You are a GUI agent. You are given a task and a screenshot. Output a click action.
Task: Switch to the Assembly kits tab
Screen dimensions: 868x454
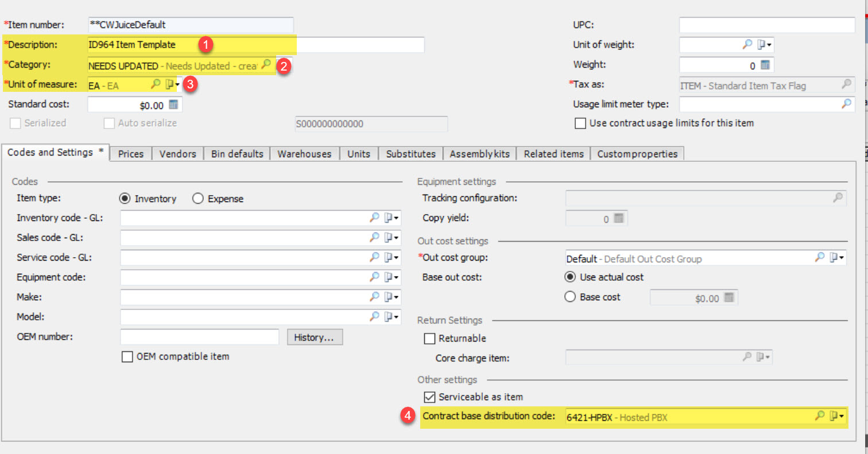tap(480, 154)
